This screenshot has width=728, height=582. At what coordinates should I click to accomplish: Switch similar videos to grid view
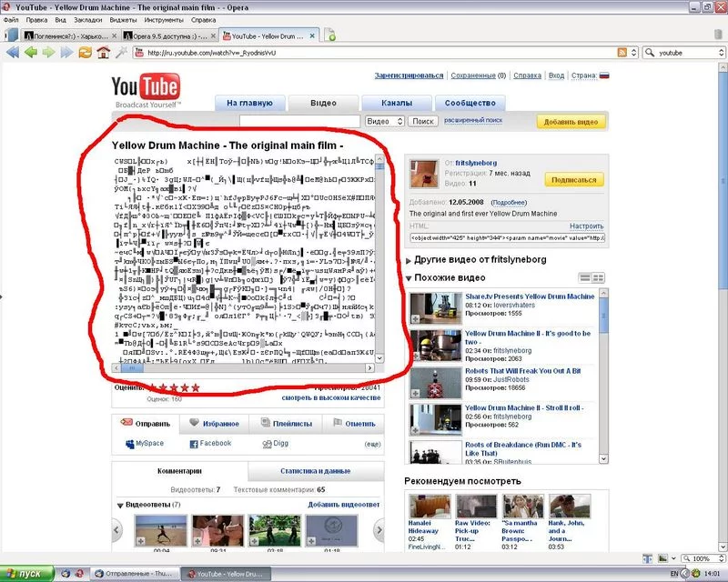598,278
